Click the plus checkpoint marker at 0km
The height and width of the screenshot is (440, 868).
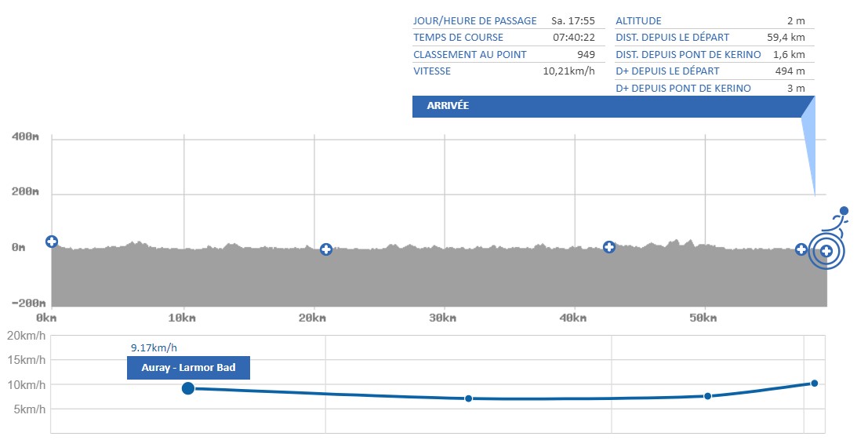pyautogui.click(x=52, y=242)
